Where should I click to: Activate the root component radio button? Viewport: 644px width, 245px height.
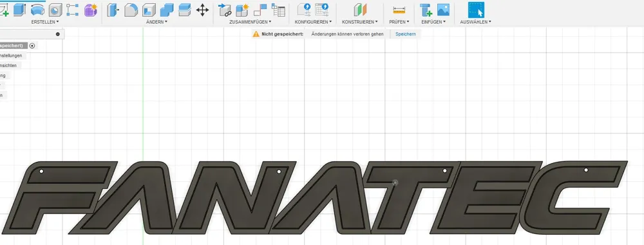coord(32,46)
